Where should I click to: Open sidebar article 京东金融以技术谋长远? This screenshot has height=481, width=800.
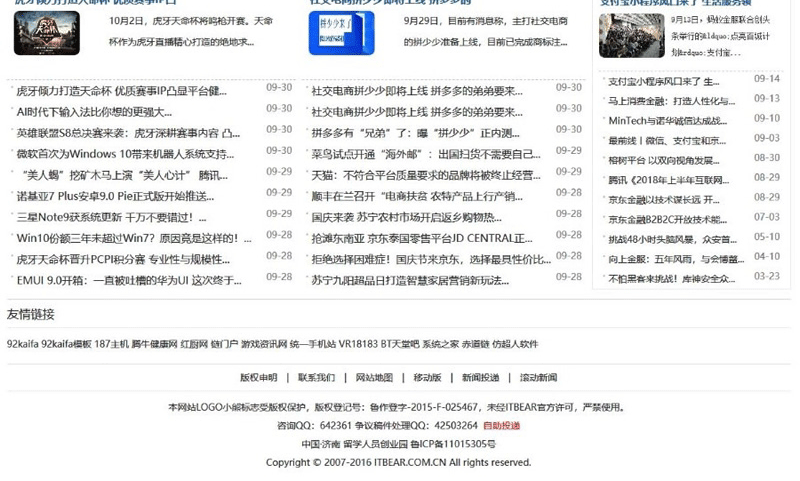663,200
